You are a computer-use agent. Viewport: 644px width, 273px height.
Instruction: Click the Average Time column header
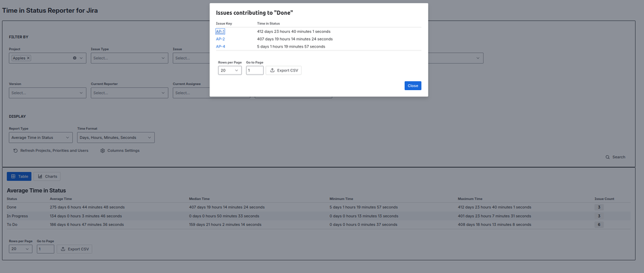click(61, 199)
